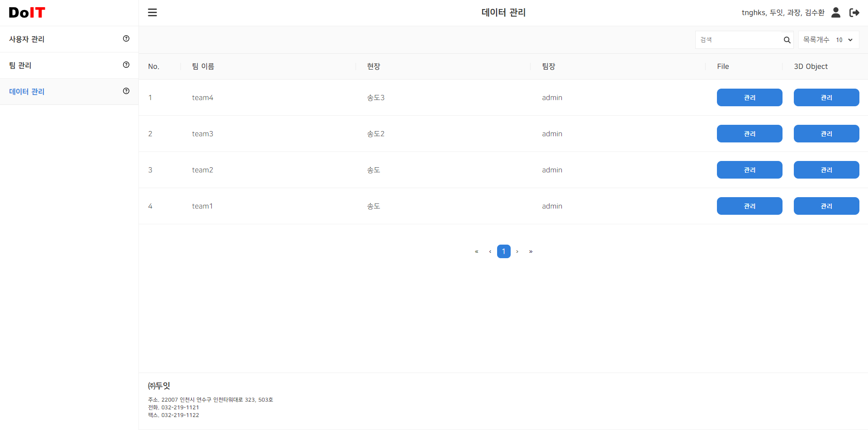Click the 송도2 site cell
This screenshot has width=868, height=430.
pos(376,134)
